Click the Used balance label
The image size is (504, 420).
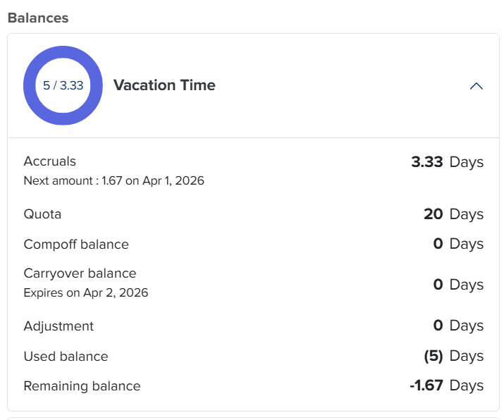(66, 357)
